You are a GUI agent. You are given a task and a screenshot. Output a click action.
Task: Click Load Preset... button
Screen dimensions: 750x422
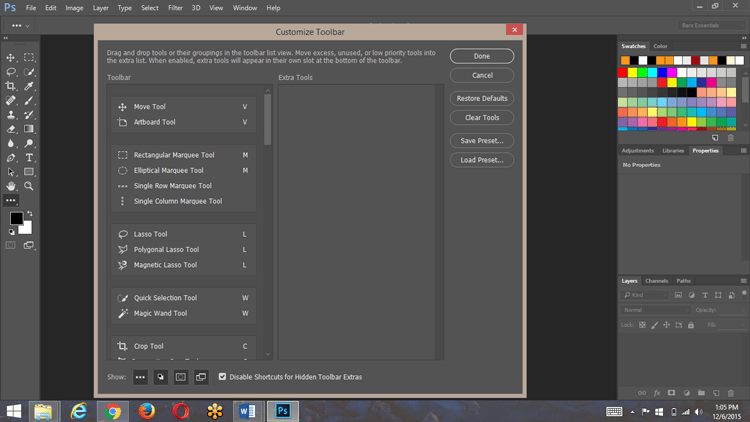tap(482, 160)
